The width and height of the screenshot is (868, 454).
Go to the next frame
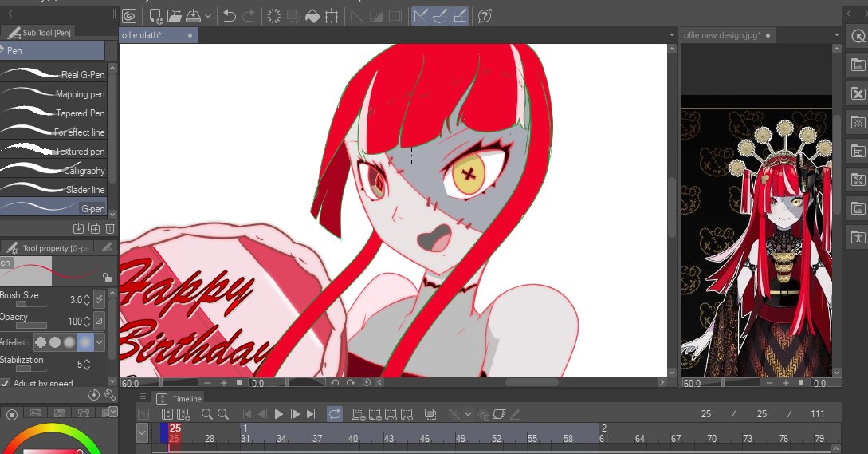coord(295,414)
